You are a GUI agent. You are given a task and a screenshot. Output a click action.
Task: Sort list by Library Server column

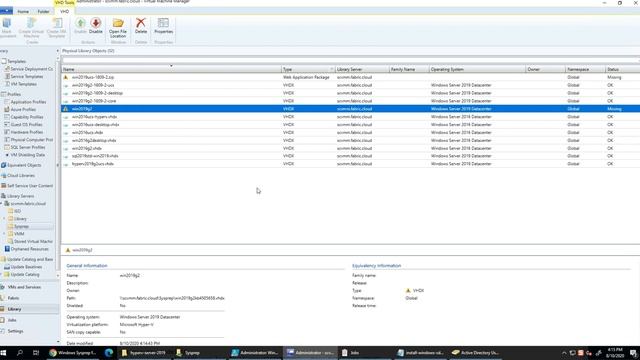(362, 69)
